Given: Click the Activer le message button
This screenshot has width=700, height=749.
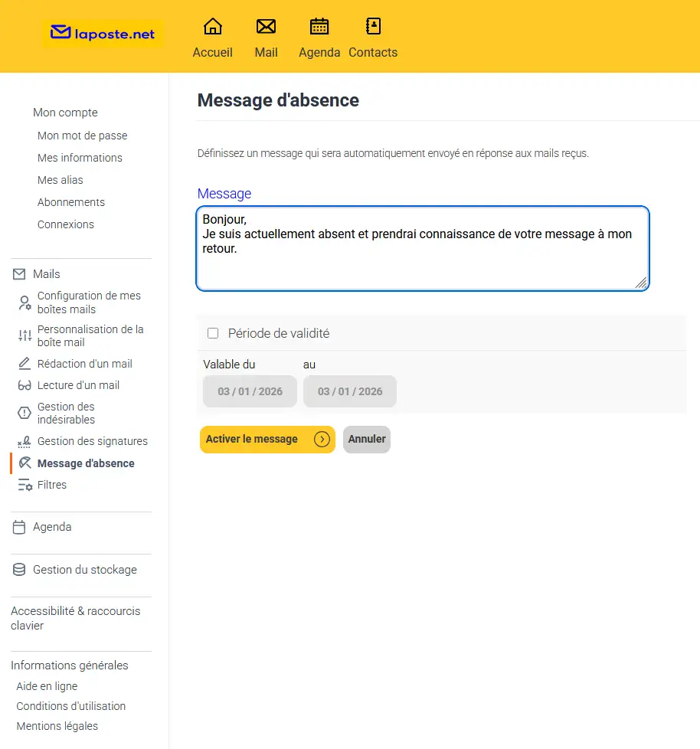Looking at the screenshot, I should (x=267, y=440).
